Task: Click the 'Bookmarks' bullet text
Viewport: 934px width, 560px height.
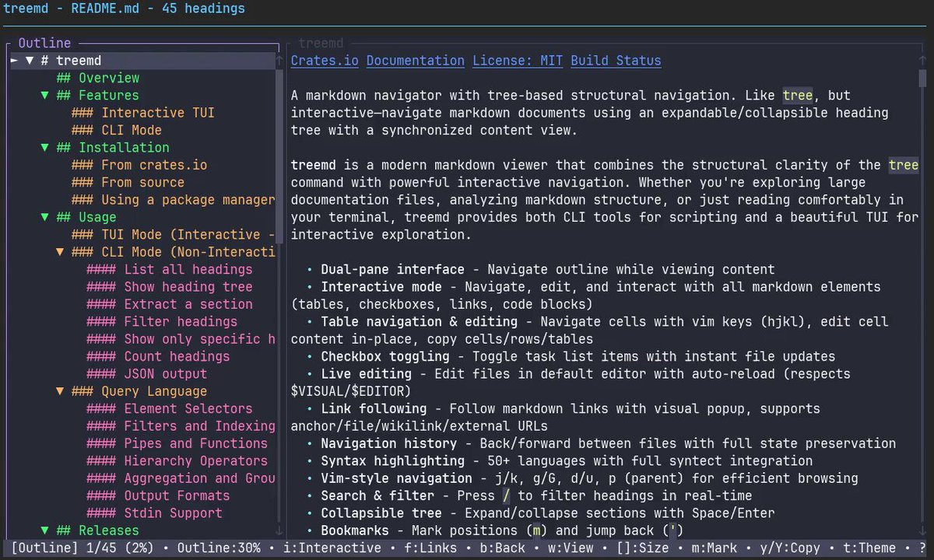Action: [355, 530]
